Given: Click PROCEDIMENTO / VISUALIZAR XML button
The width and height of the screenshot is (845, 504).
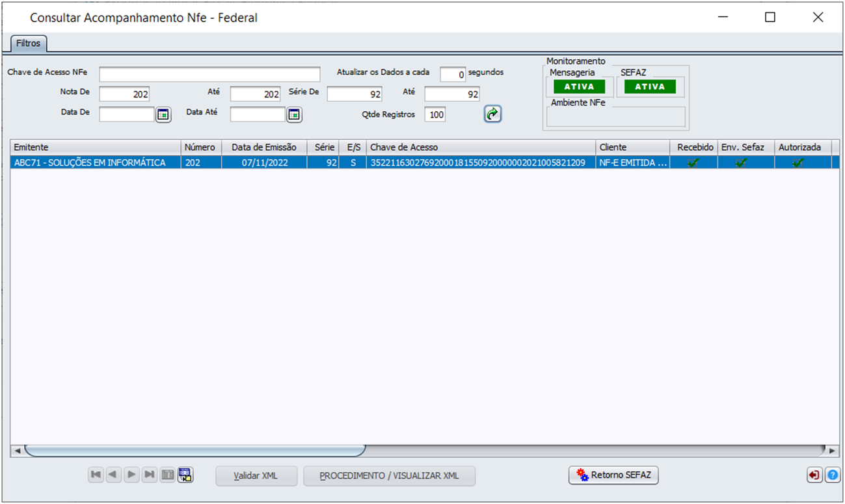Looking at the screenshot, I should pos(389,476).
